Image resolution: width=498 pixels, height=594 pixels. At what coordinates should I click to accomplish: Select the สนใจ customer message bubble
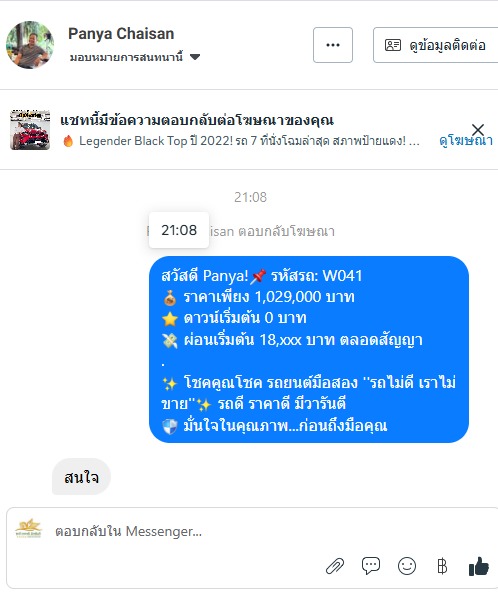point(81,477)
